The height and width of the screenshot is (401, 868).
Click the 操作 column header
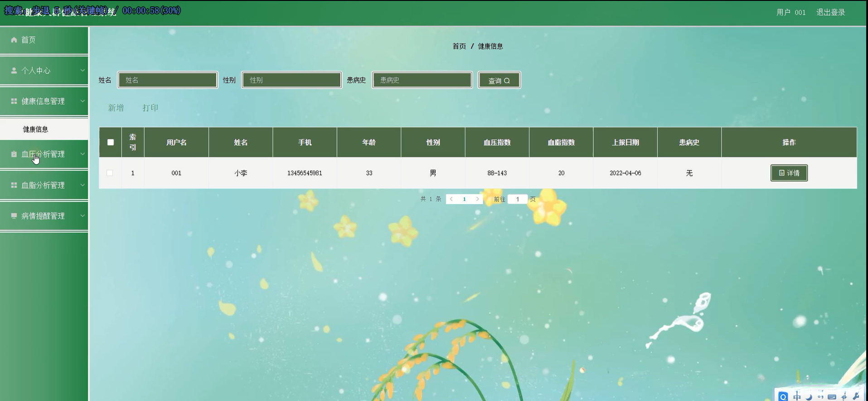[x=789, y=142]
